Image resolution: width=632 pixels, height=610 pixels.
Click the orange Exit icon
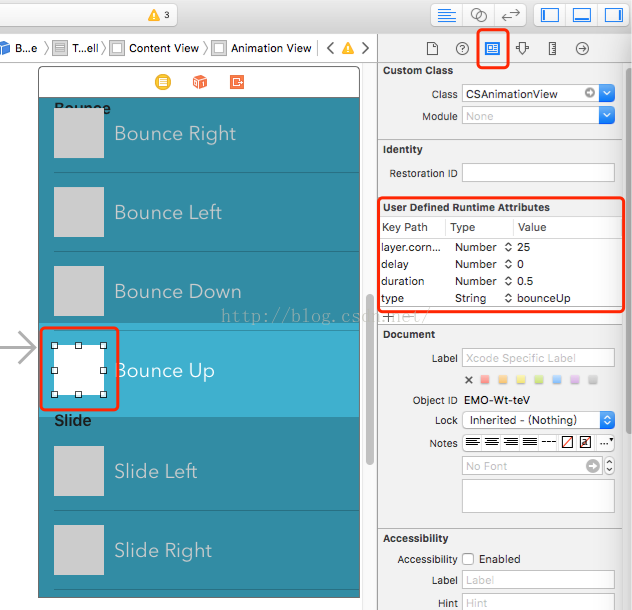[237, 82]
